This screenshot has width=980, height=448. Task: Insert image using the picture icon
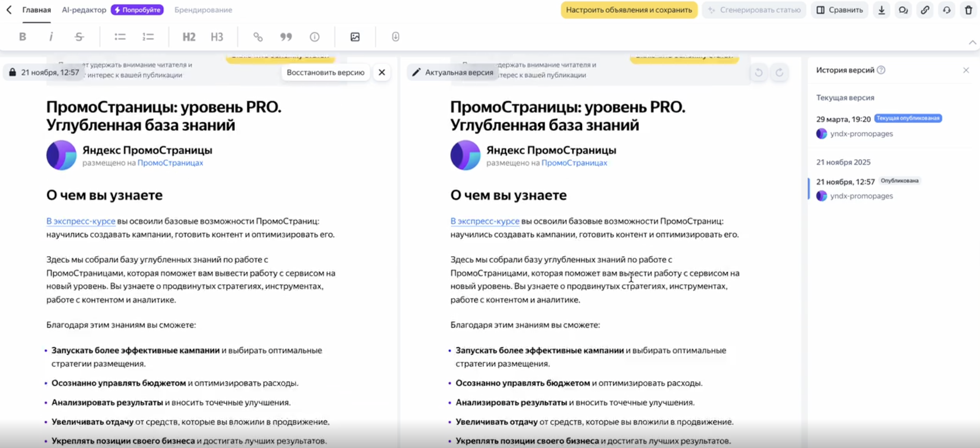355,37
